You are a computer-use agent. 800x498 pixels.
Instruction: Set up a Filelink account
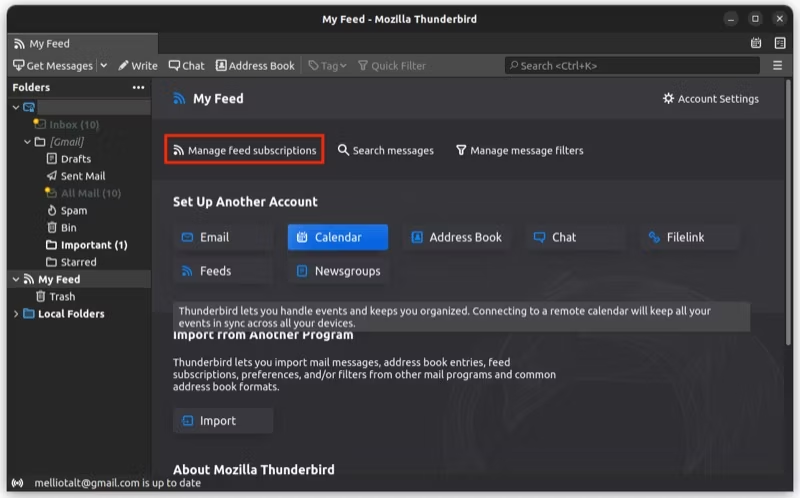pyautogui.click(x=690, y=237)
